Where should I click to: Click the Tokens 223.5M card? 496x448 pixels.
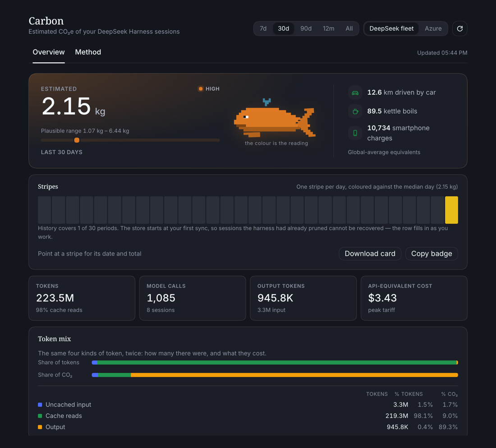82,298
